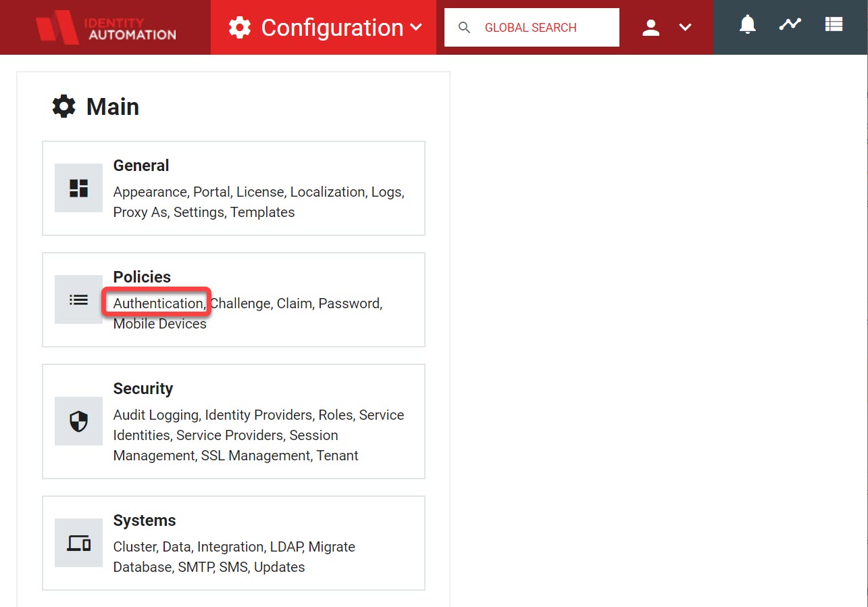Click the Policies list icon
868x607 pixels.
tap(79, 299)
